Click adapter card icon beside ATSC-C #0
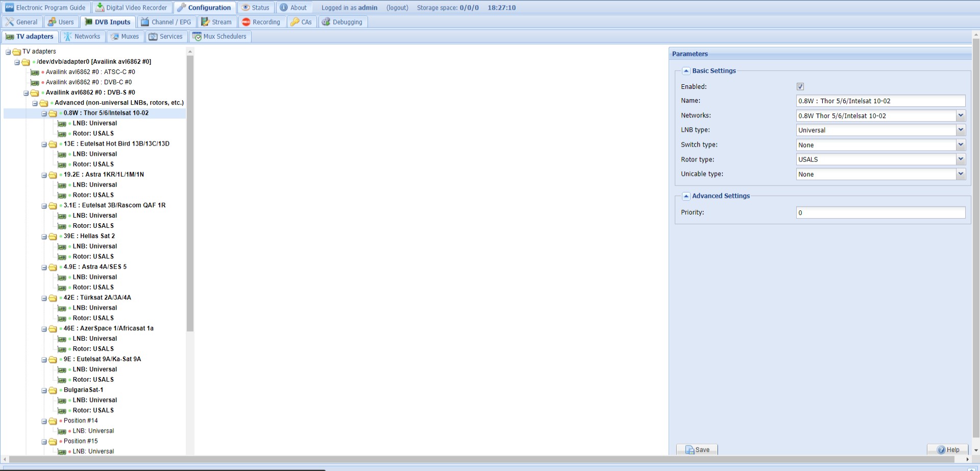The height and width of the screenshot is (471, 980). click(35, 73)
